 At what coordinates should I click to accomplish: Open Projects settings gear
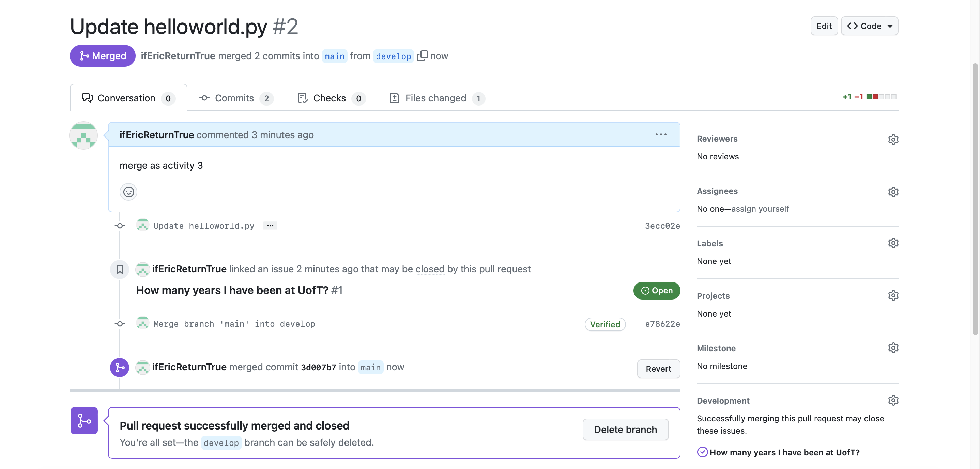click(x=893, y=296)
